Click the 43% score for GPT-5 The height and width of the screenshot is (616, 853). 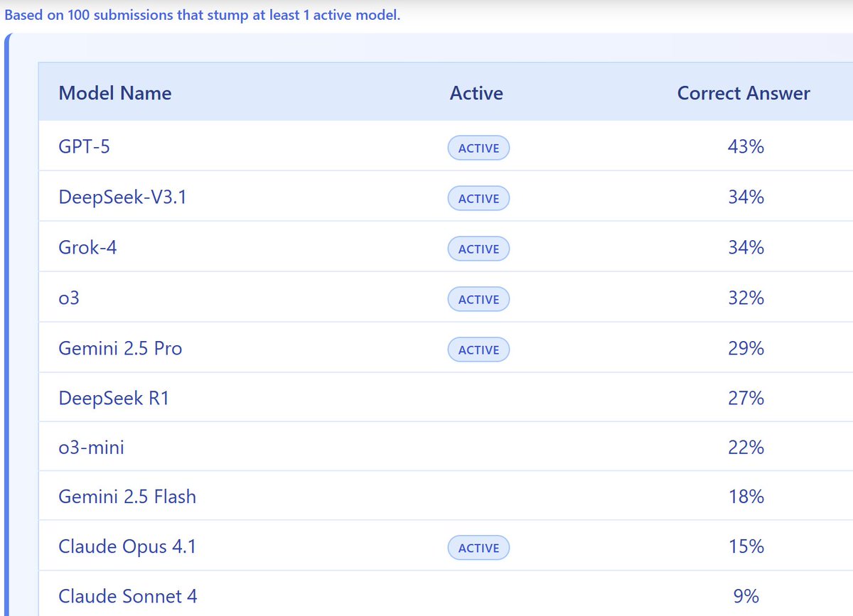click(x=746, y=148)
